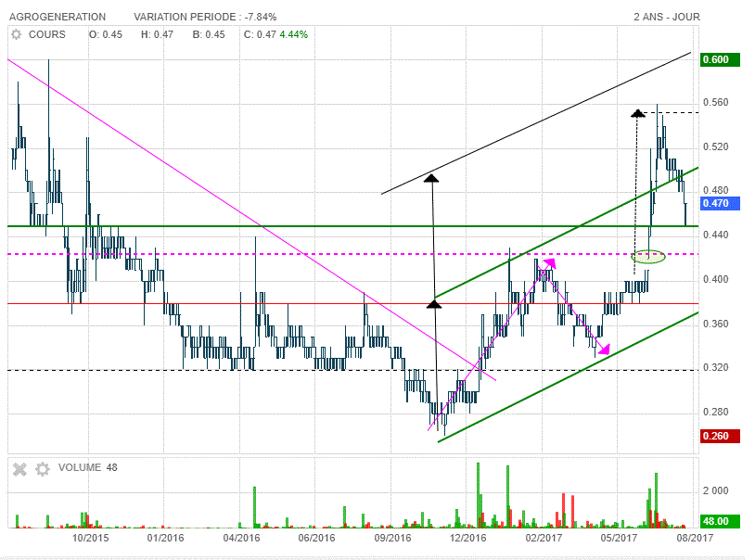
Task: Click the 01/2016 date axis label
Action: coord(166,538)
